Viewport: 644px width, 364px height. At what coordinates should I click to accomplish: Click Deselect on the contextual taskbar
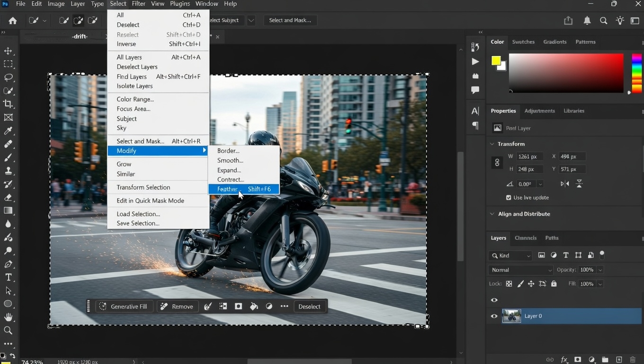(310, 306)
